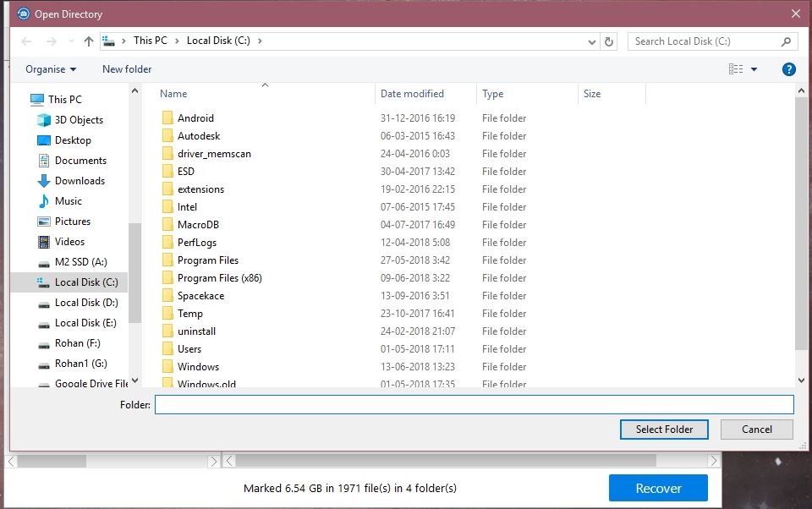Expand the view options dropdown arrow
The width and height of the screenshot is (812, 509).
(x=754, y=69)
